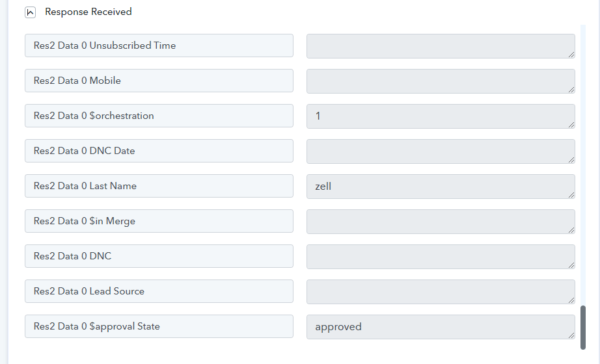Click the Res2 Data 0 DNC label field
600x364 pixels.
[x=159, y=256]
